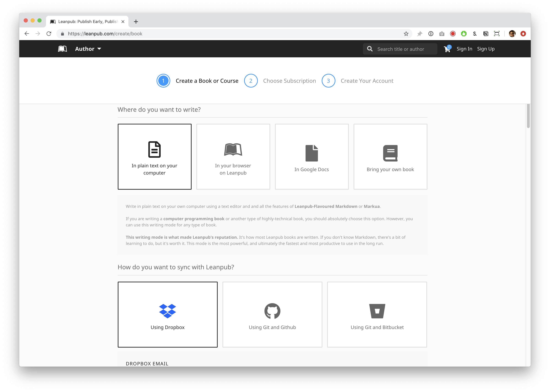Reload the page with refresh icon

tap(49, 34)
